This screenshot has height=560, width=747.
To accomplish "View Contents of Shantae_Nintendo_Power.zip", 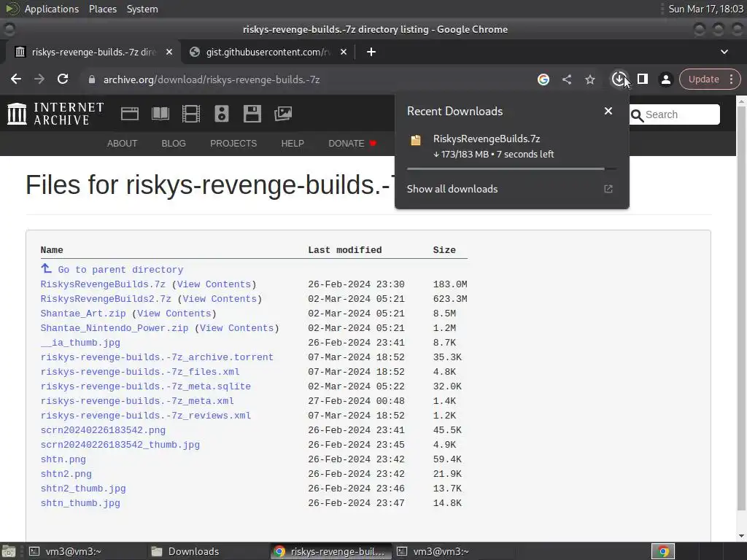I will pos(237,328).
